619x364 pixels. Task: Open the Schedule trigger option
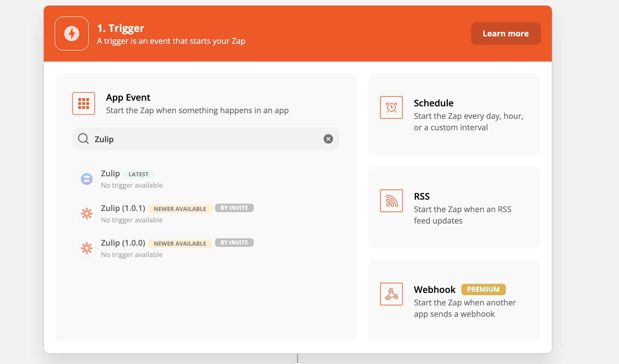[x=453, y=114]
